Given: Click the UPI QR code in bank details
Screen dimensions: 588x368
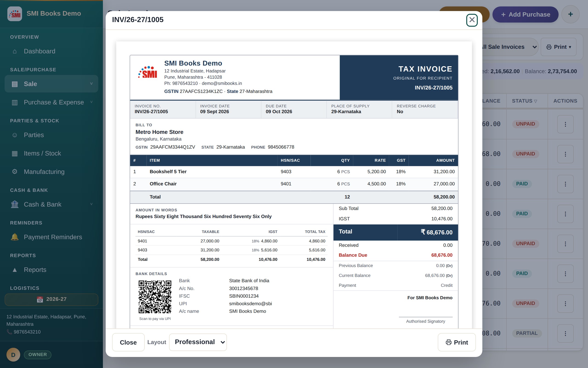Looking at the screenshot, I should click(155, 297).
